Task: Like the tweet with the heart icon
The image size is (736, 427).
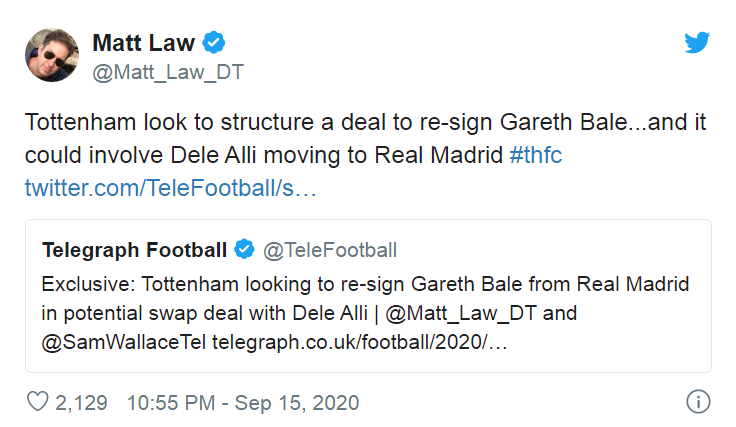Action: tap(37, 403)
